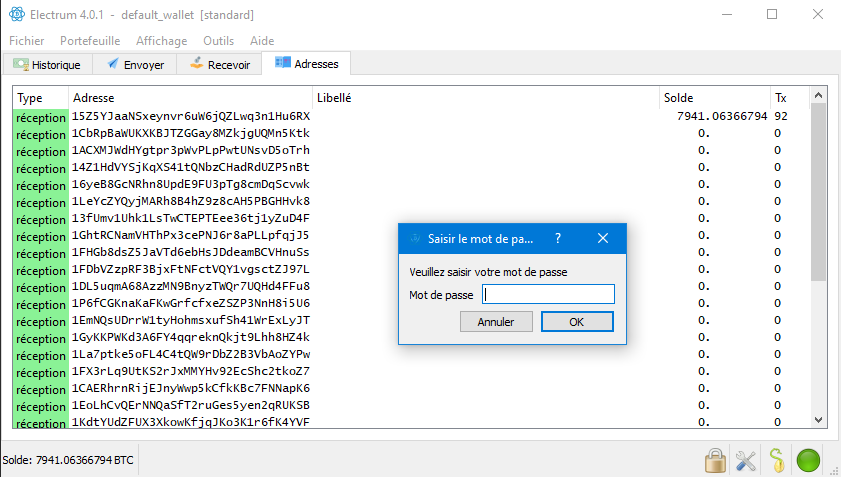Select address 1FX3rLq9UtKS2rJxMMYHv92EcShc2tkoZ7
This screenshot has height=477, width=841.
[x=191, y=371]
